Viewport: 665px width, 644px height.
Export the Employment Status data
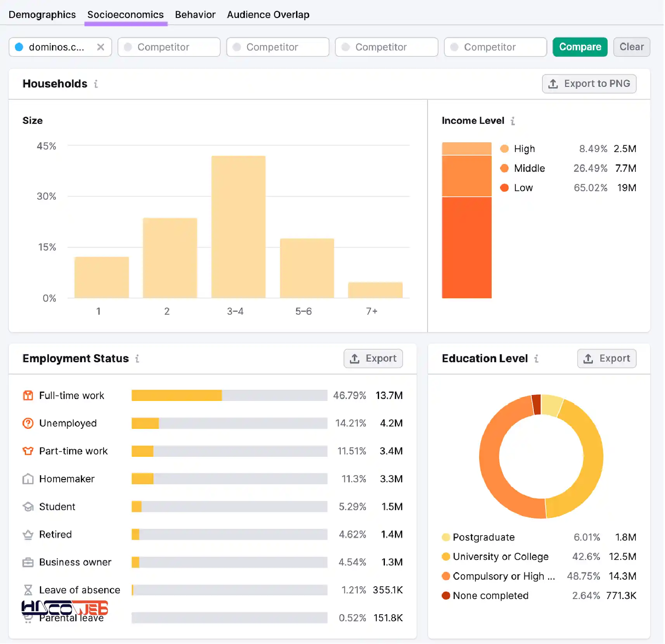pos(373,359)
